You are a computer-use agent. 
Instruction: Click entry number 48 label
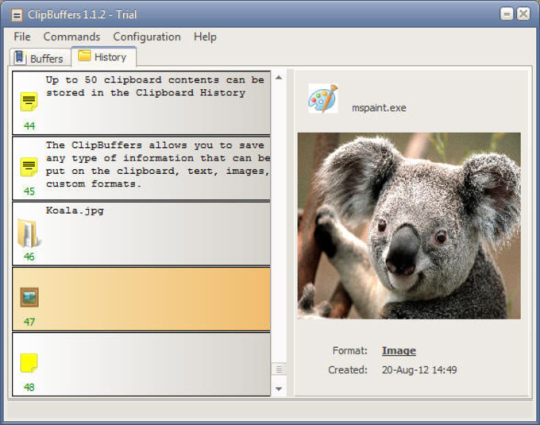click(x=29, y=387)
